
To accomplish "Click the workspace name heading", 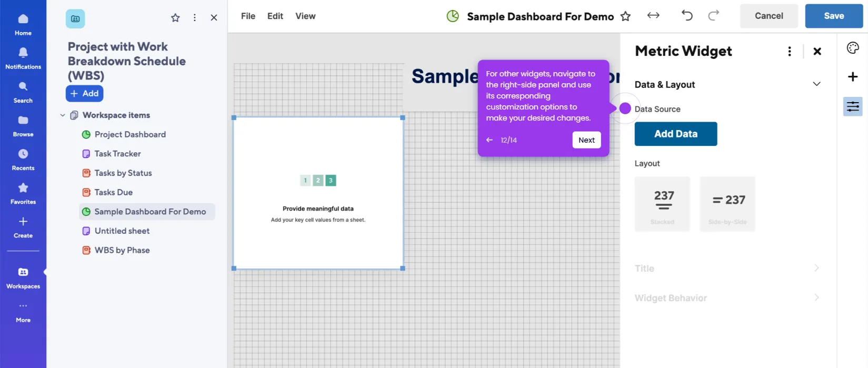I will (x=126, y=61).
